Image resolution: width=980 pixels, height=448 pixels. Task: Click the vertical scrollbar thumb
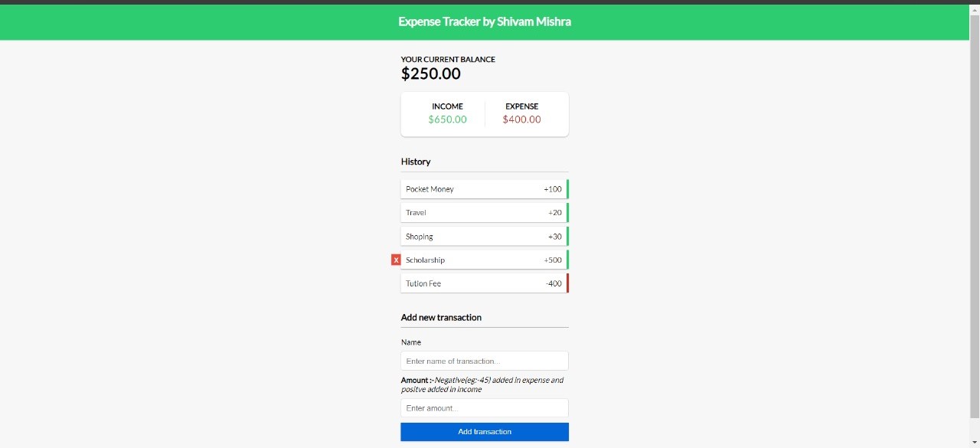pos(975,214)
